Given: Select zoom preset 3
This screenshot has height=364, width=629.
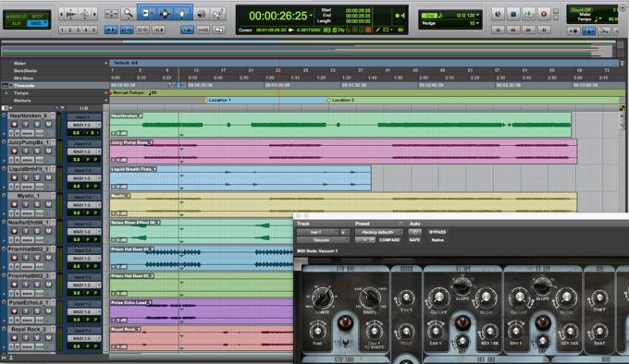Looking at the screenshot, I should coord(78,30).
